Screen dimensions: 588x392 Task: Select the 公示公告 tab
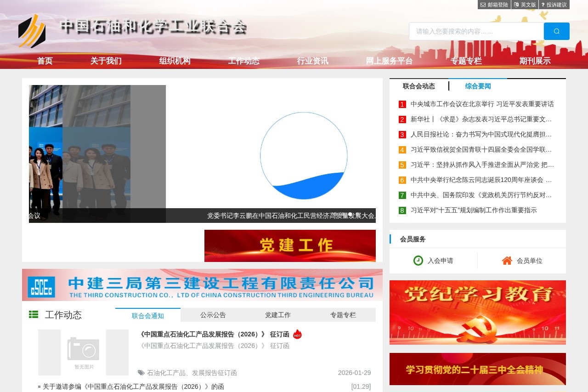point(213,315)
